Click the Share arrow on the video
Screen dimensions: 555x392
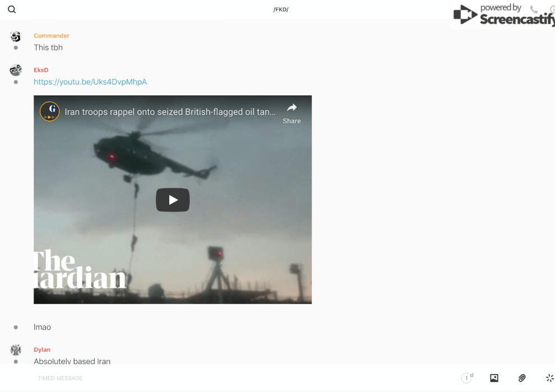click(x=292, y=112)
